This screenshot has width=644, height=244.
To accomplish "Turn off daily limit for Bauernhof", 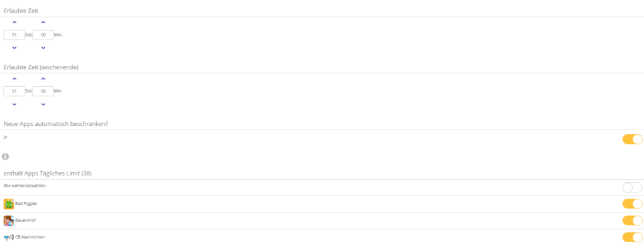I will [633, 221].
